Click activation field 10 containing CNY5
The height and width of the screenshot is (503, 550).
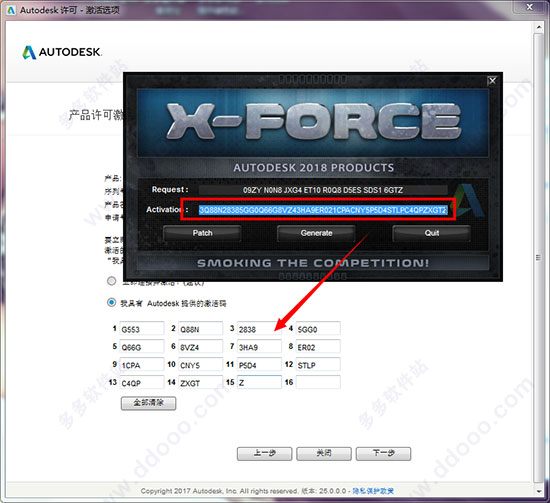200,364
